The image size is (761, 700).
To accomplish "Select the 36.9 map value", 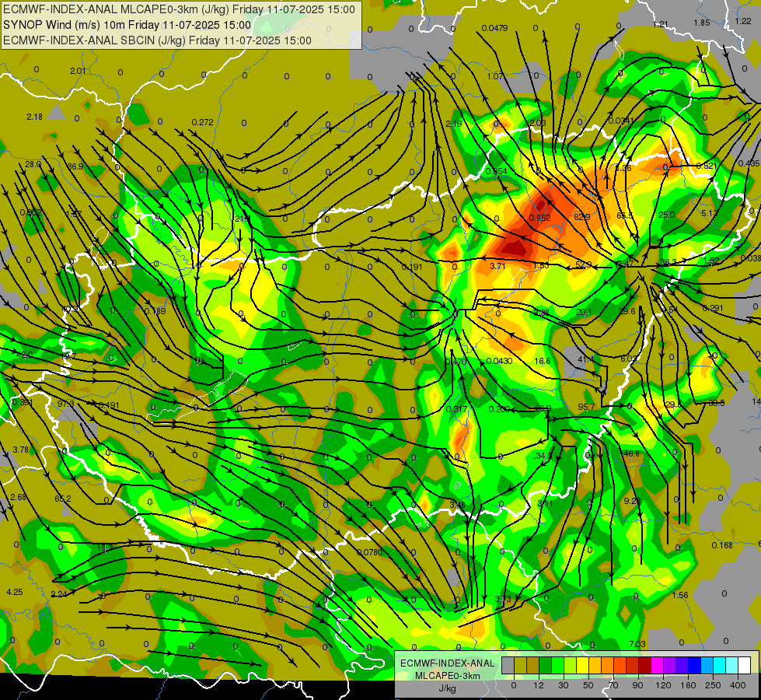I will [x=75, y=166].
